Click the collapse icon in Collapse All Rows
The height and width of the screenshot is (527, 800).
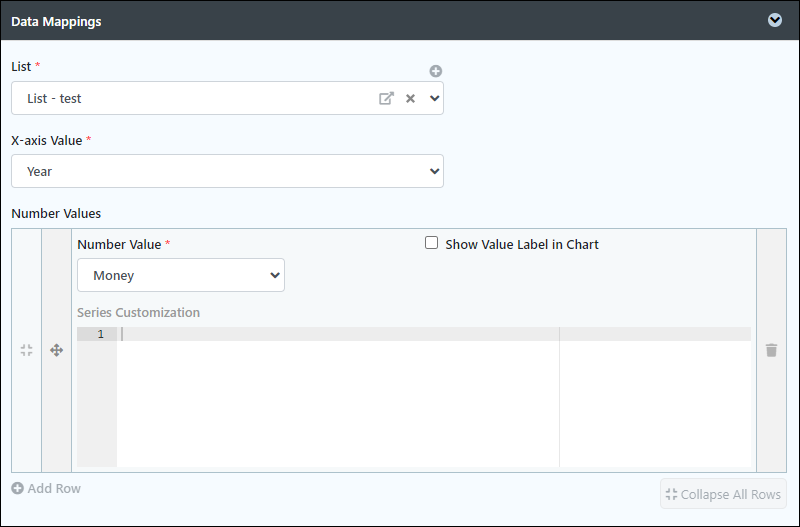click(x=671, y=494)
